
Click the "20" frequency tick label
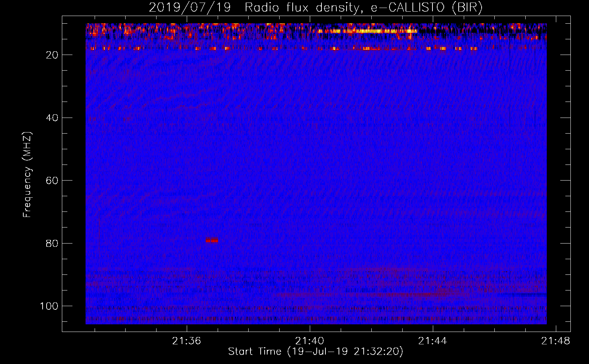click(x=52, y=55)
